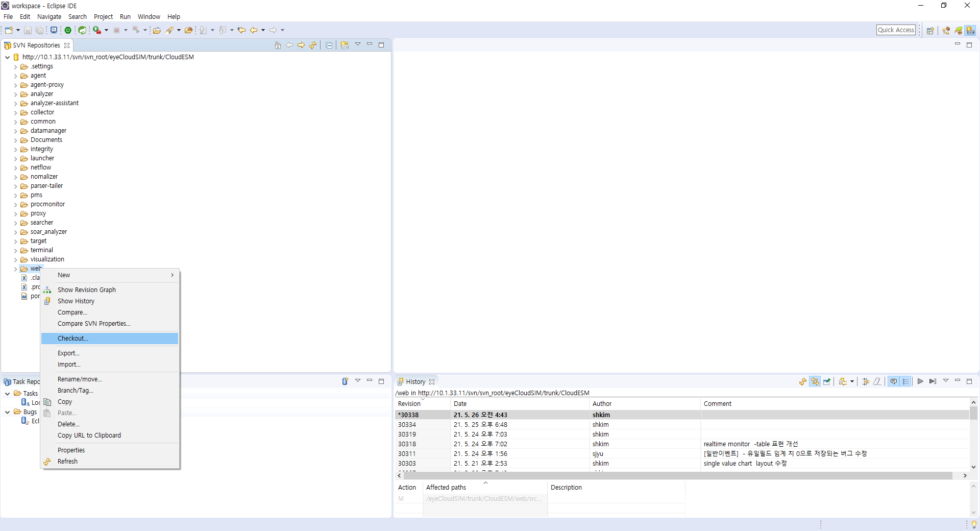Switch to the History tab
The width and height of the screenshot is (980, 531).
(x=415, y=382)
